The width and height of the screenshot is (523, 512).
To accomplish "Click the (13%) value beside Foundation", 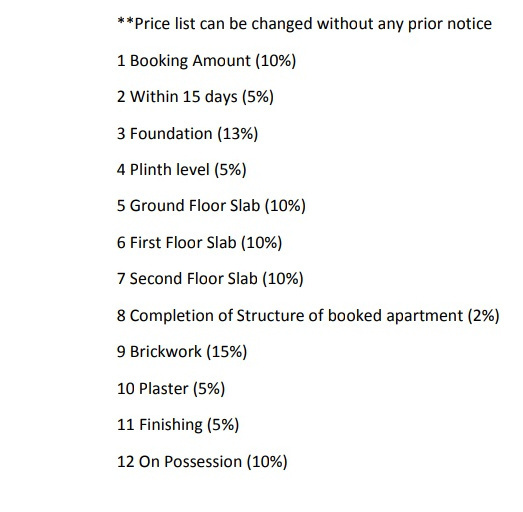I will [238, 134].
